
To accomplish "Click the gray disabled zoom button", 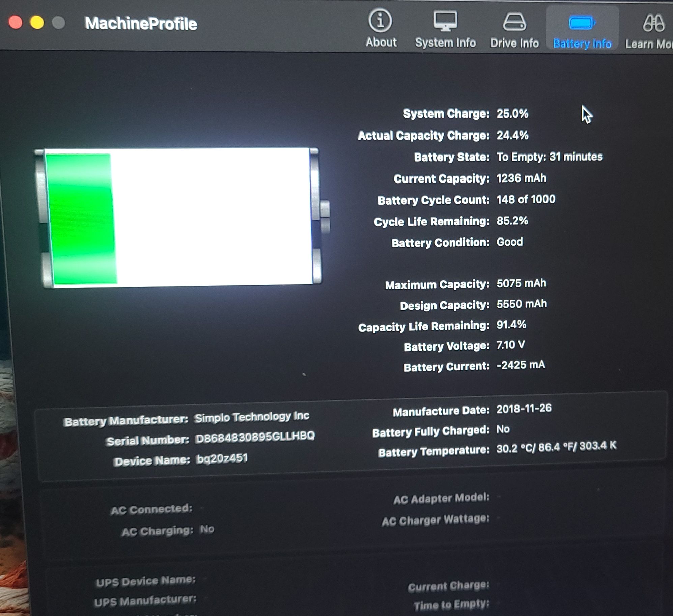I will [59, 23].
